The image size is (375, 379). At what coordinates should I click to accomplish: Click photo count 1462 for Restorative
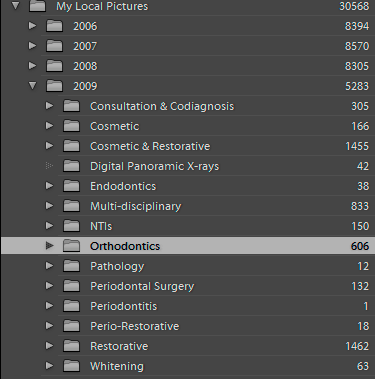357,346
